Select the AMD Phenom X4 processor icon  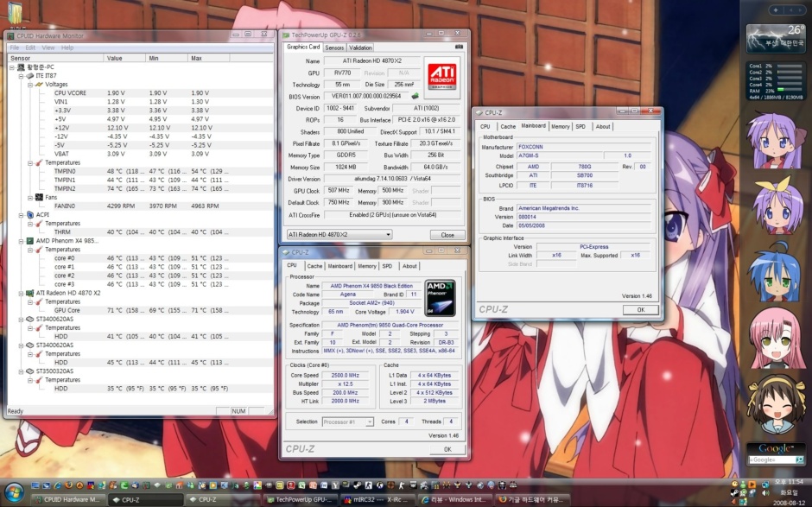30,241
